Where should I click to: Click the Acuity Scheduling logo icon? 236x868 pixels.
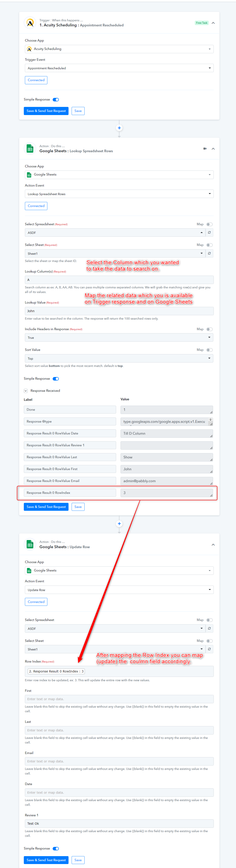pos(30,23)
